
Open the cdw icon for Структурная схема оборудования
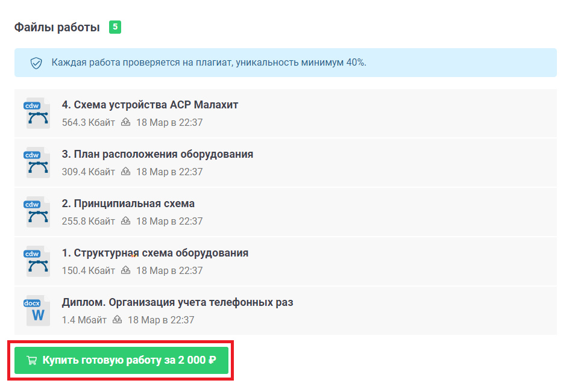[x=38, y=261]
